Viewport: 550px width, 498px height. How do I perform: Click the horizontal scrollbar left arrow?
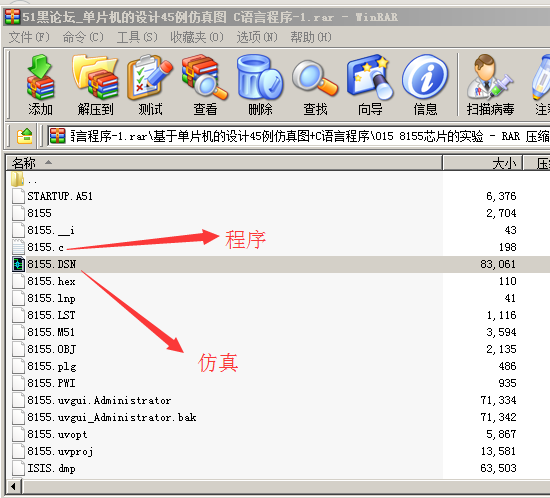point(14,487)
